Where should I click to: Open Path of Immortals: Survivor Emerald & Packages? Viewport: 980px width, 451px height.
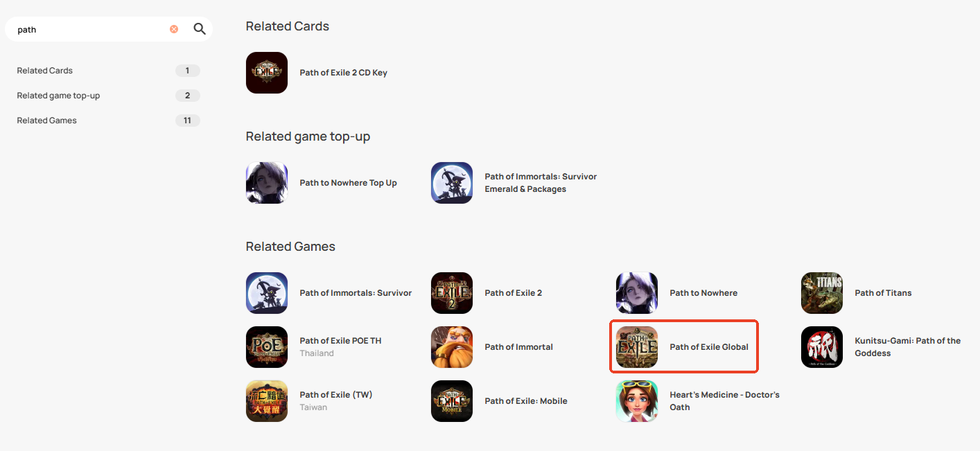pos(541,183)
